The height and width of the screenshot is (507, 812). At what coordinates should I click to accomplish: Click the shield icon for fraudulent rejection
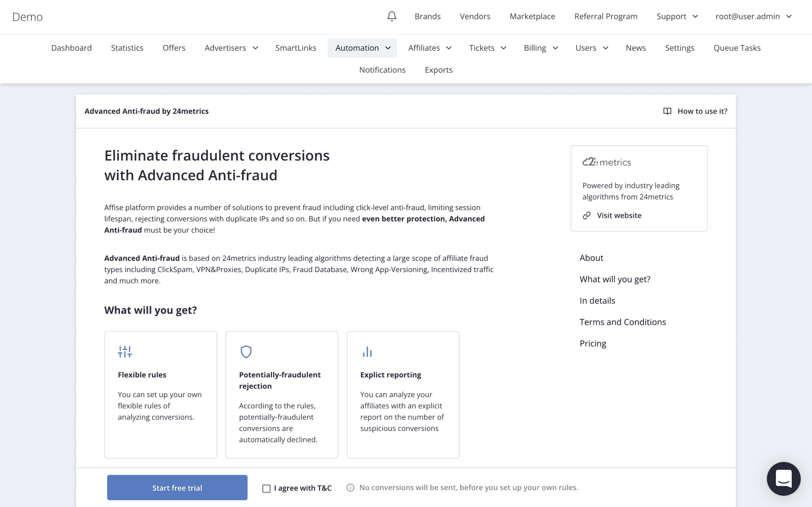(x=246, y=351)
